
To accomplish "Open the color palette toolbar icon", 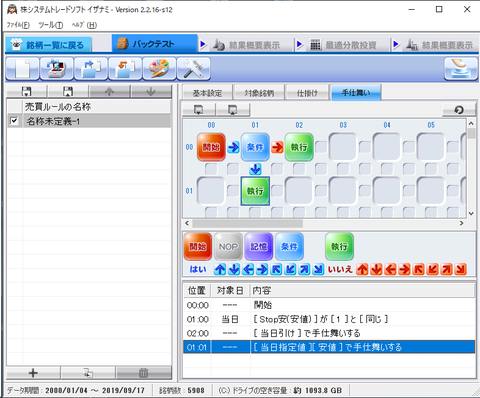I will point(159,69).
